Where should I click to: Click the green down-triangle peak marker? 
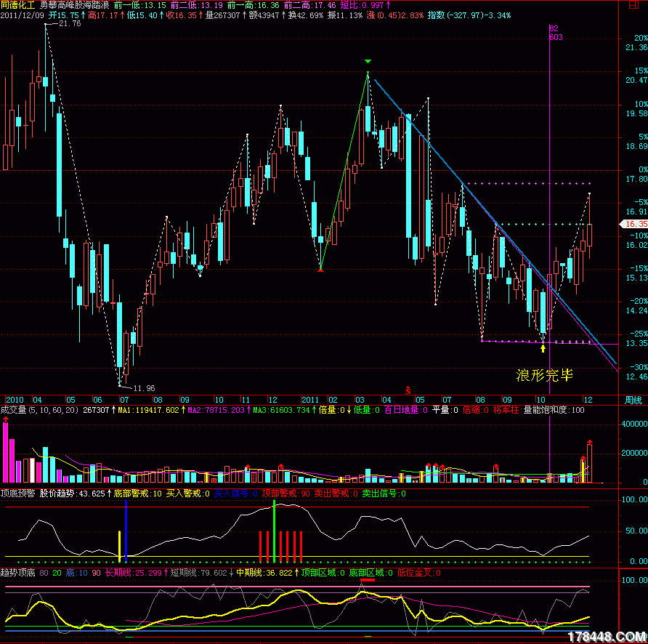(x=368, y=62)
